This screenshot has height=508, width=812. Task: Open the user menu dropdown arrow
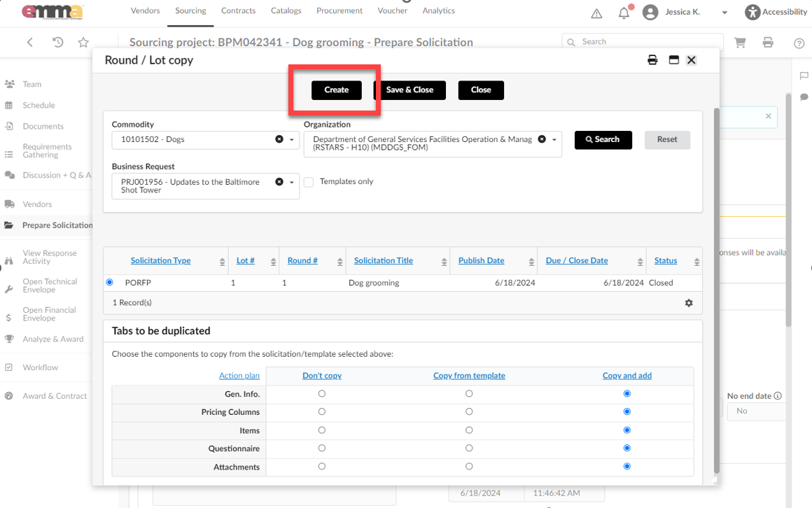724,13
